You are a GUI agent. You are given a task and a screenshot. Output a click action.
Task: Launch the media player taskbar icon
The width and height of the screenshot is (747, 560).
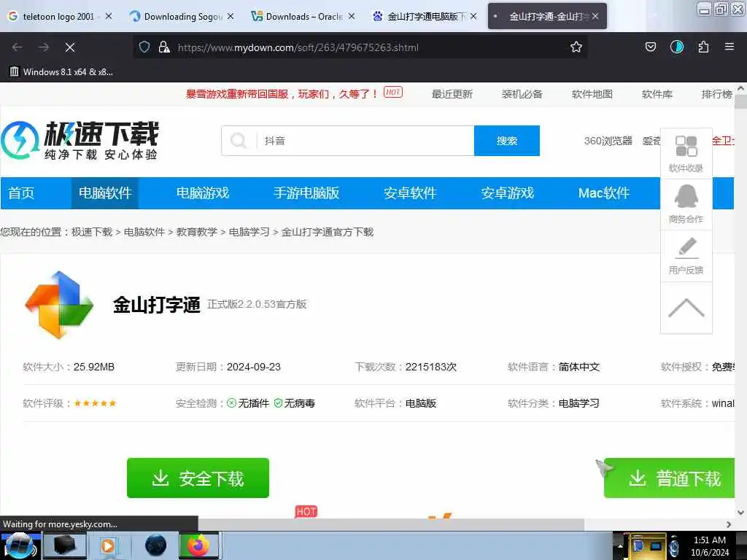pyautogui.click(x=108, y=545)
